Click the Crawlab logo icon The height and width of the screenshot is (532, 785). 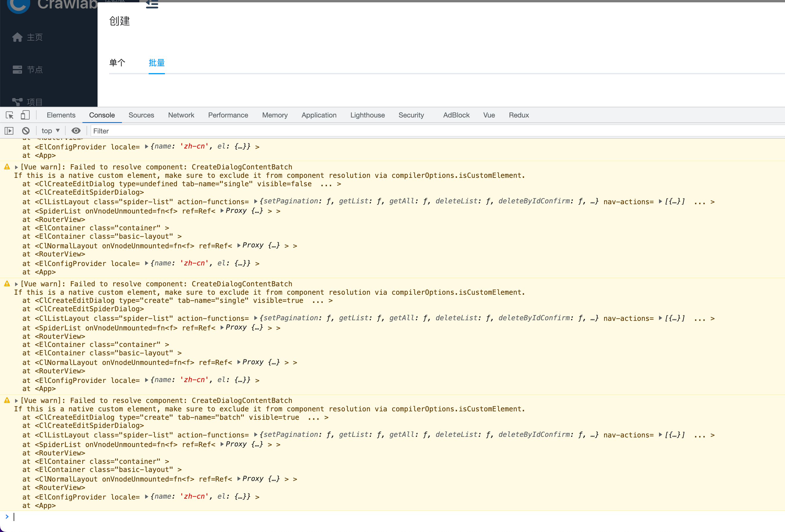point(19,5)
